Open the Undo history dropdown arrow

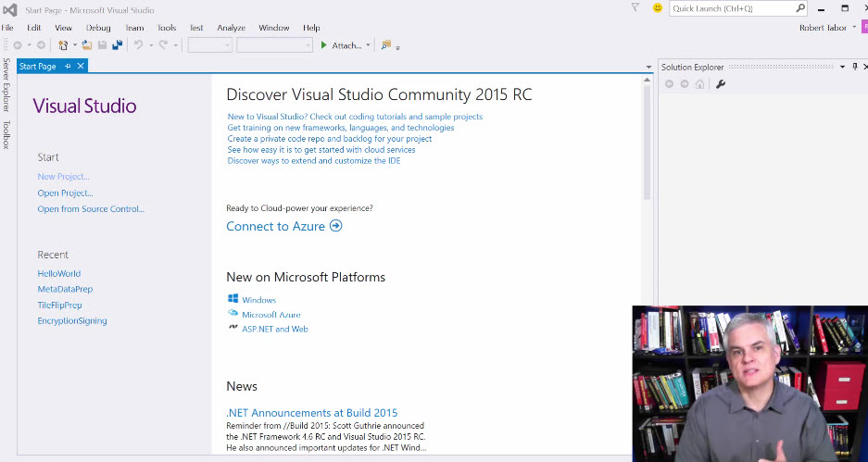(151, 45)
